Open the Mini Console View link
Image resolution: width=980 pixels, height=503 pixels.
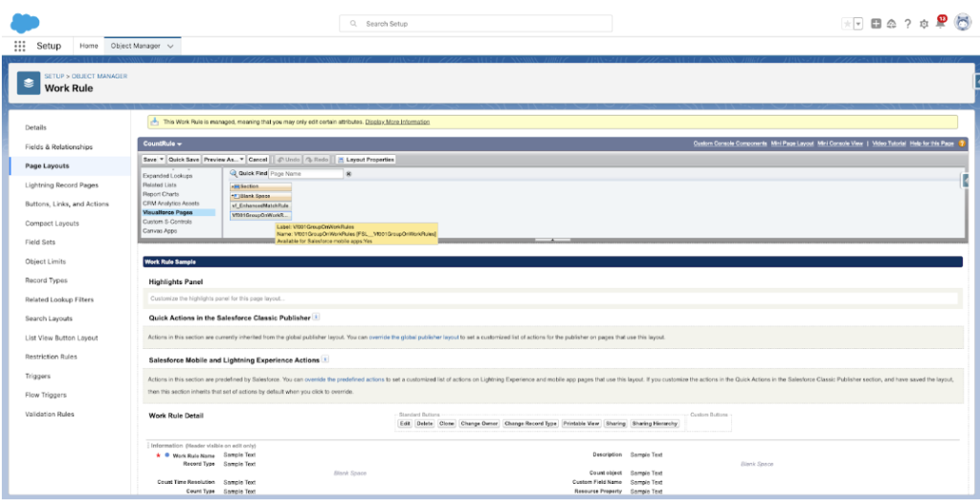pos(840,143)
